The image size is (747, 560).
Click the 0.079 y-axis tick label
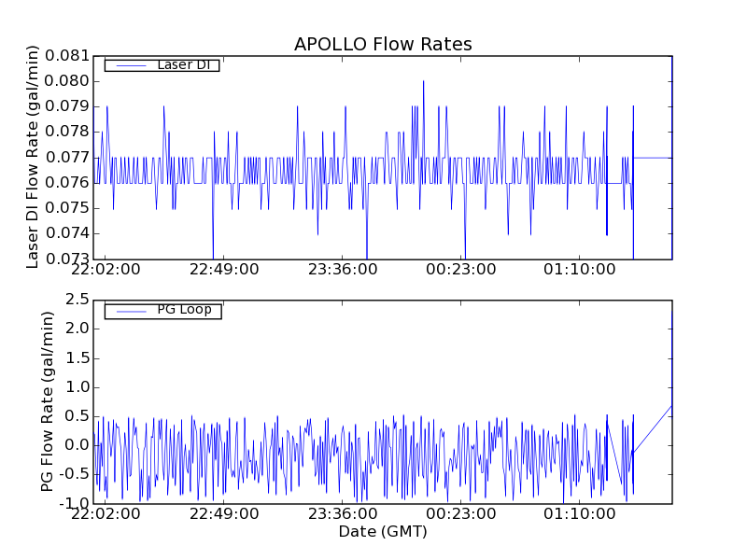click(67, 106)
